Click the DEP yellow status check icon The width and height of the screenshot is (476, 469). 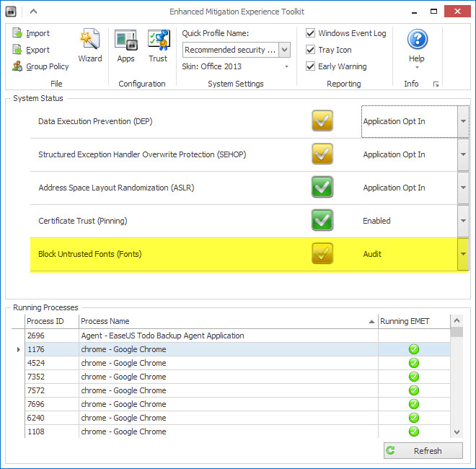pos(322,121)
